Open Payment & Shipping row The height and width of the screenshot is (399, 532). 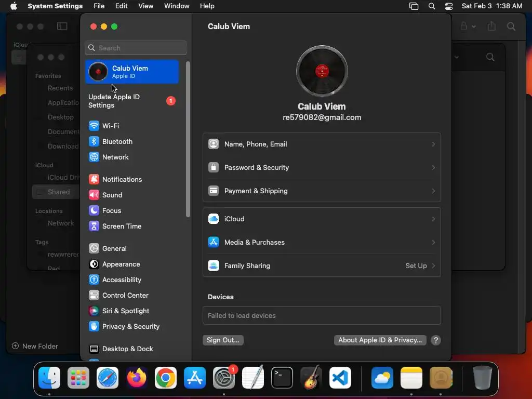pos(322,191)
